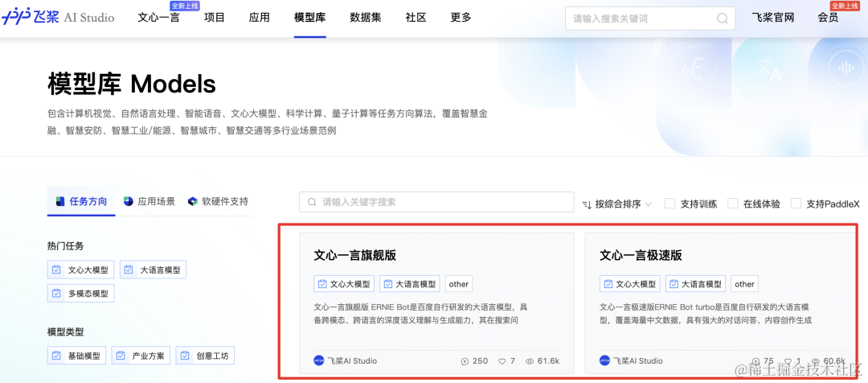This screenshot has width=868, height=383.
Task: Go to 项目 in the top navigation
Action: coord(215,18)
